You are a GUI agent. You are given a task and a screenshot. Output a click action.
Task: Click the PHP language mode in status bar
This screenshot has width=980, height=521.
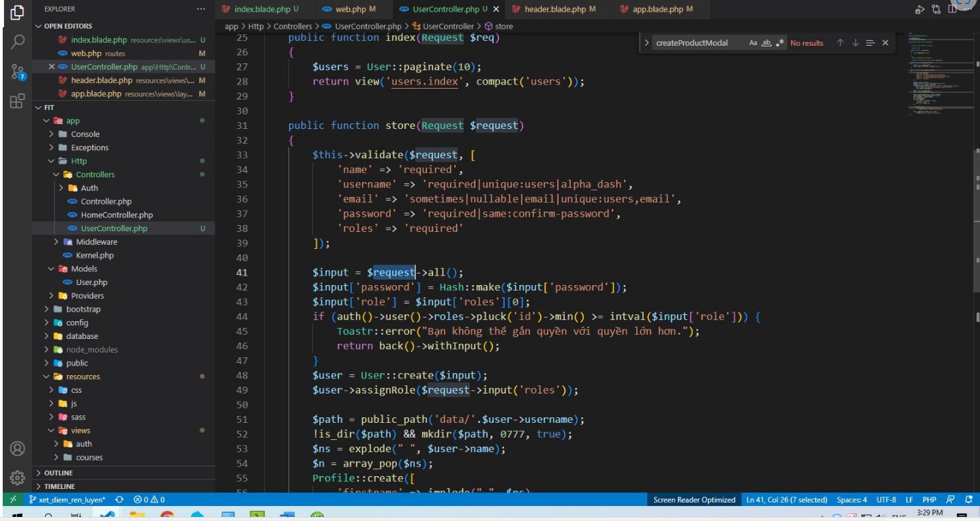tap(929, 500)
